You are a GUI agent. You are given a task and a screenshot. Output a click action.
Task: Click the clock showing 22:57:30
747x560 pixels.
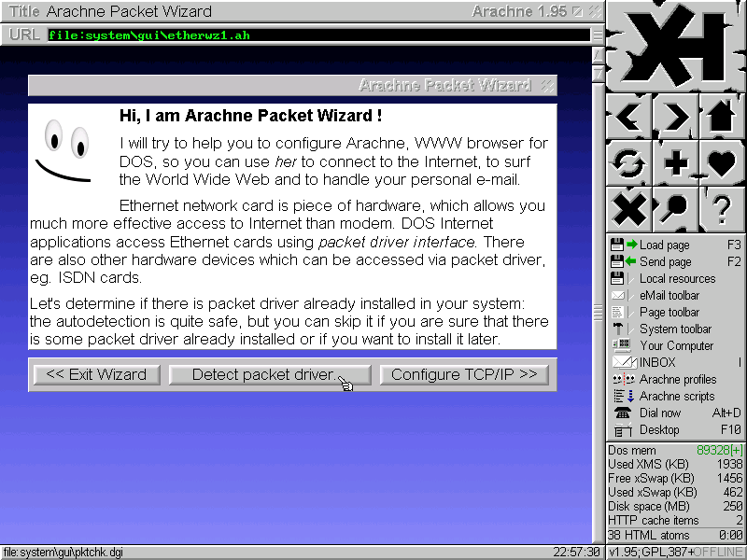pos(576,553)
